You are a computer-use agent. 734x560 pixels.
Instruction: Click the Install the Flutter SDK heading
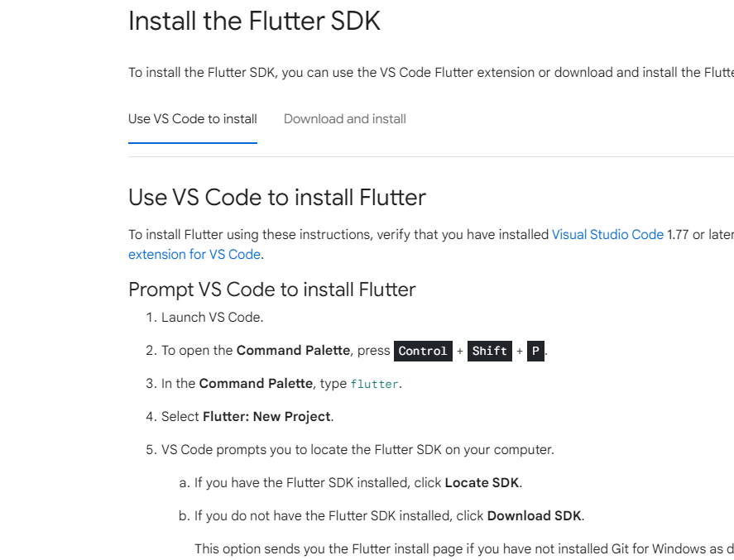tap(254, 21)
